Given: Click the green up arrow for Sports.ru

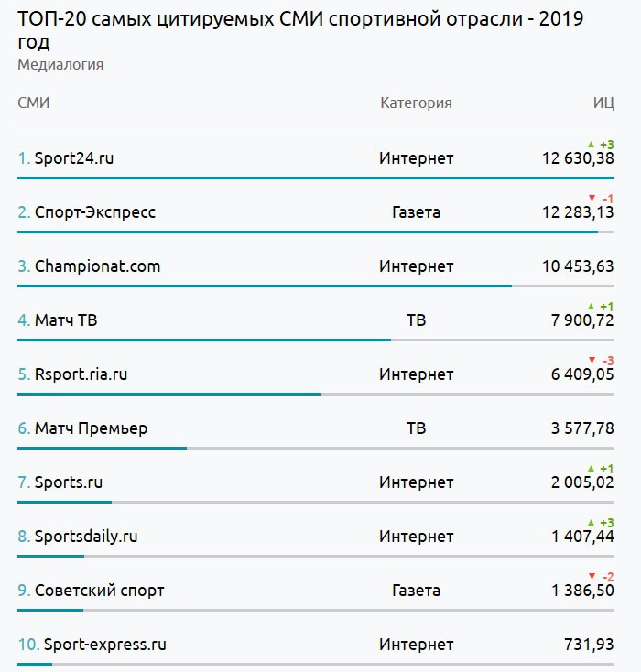Looking at the screenshot, I should [591, 468].
